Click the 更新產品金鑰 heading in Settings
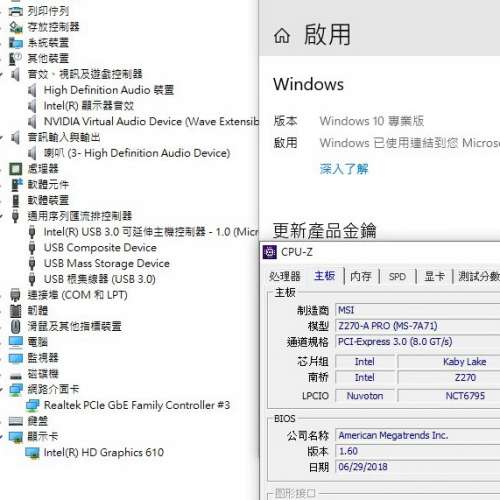500x500 pixels. tap(325, 231)
